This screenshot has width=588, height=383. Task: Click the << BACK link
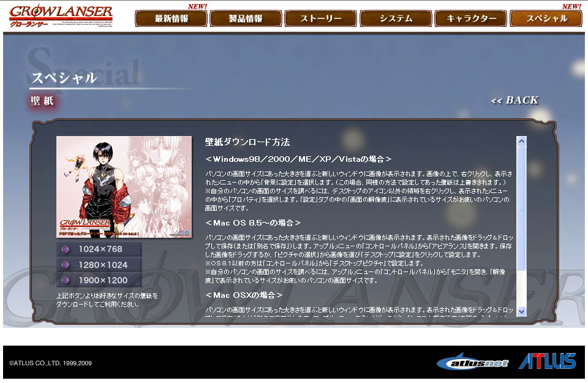pyautogui.click(x=514, y=100)
